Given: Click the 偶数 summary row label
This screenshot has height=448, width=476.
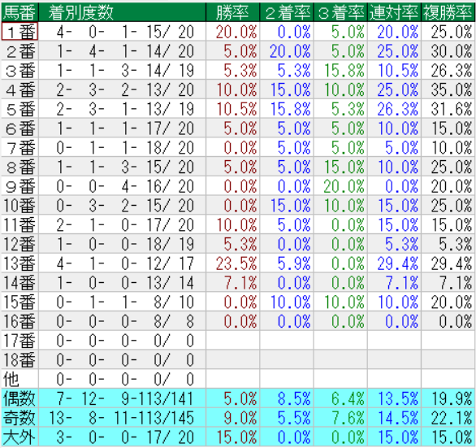Looking at the screenshot, I should click(19, 398).
